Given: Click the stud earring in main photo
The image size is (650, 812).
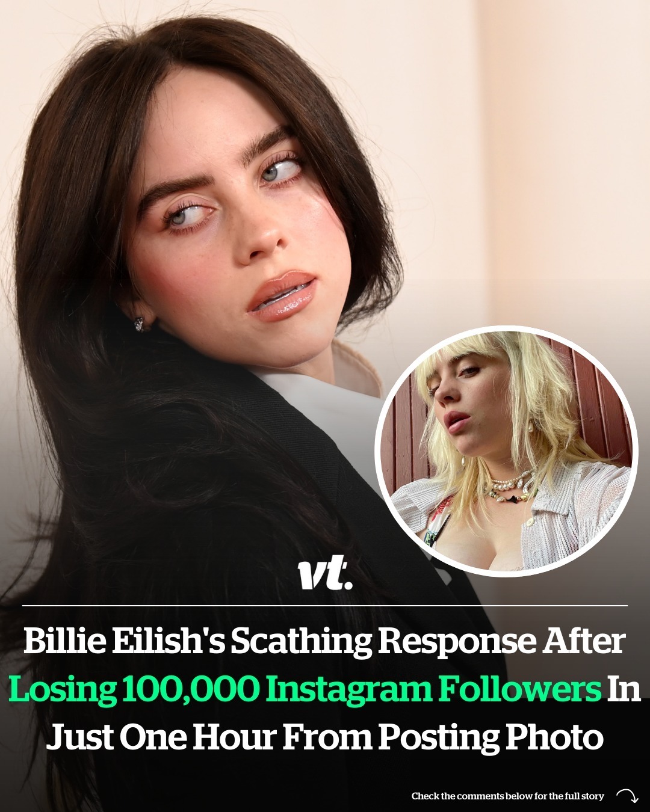Looking at the screenshot, I should 139,324.
